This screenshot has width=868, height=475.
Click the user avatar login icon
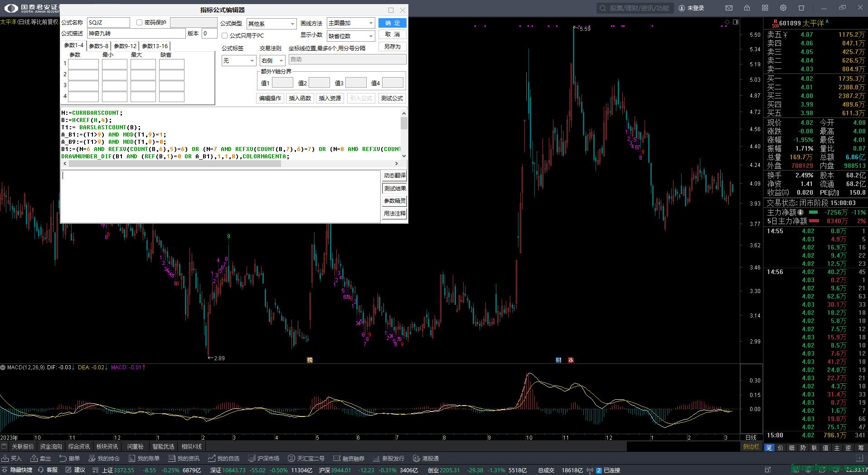(x=682, y=8)
